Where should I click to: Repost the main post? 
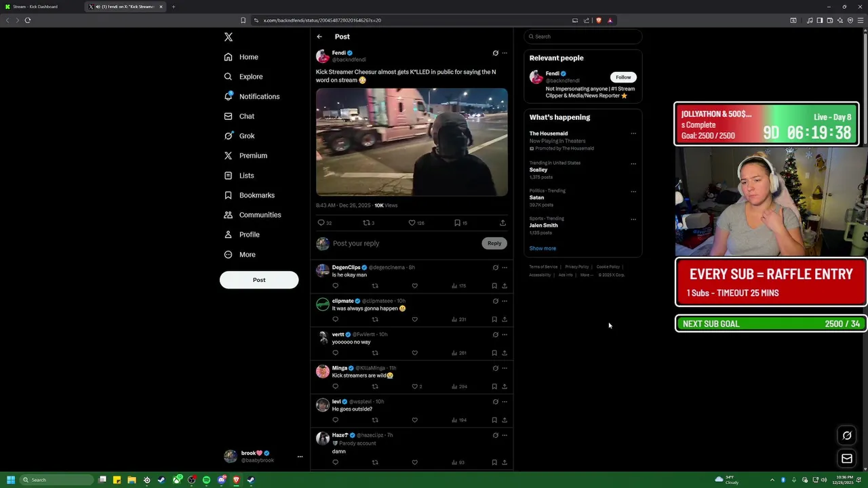[367, 222]
